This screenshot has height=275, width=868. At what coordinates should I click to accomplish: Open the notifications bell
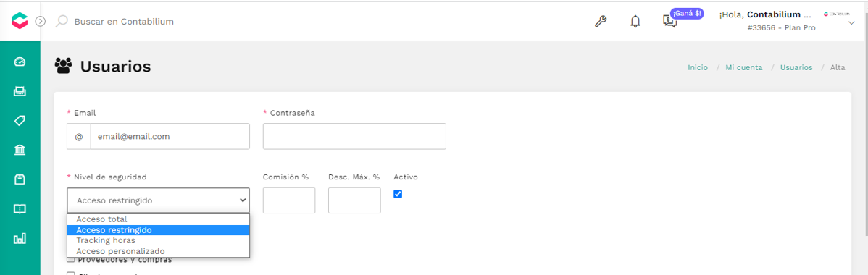(x=635, y=22)
